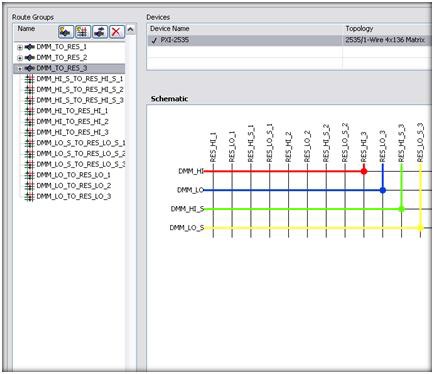Collapse the DMM_TO_RES_3 route group

pyautogui.click(x=20, y=69)
